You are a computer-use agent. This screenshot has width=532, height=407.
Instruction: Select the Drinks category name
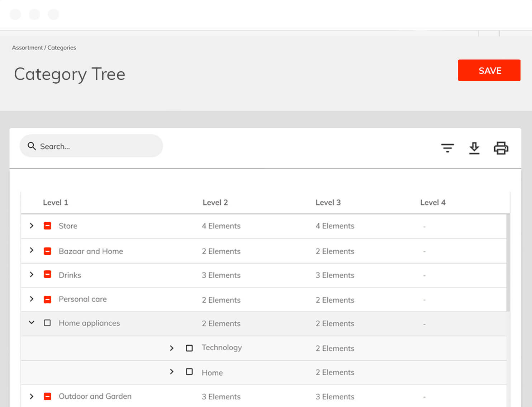[70, 275]
